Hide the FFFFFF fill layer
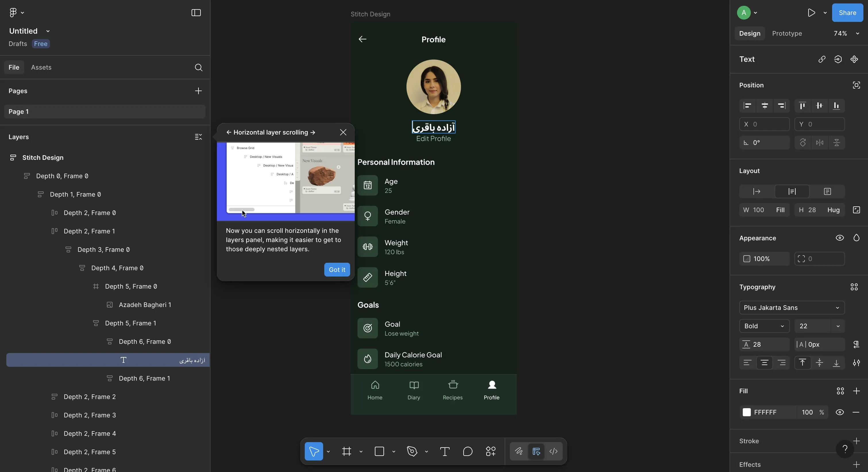Image resolution: width=868 pixels, height=472 pixels. [x=840, y=412]
